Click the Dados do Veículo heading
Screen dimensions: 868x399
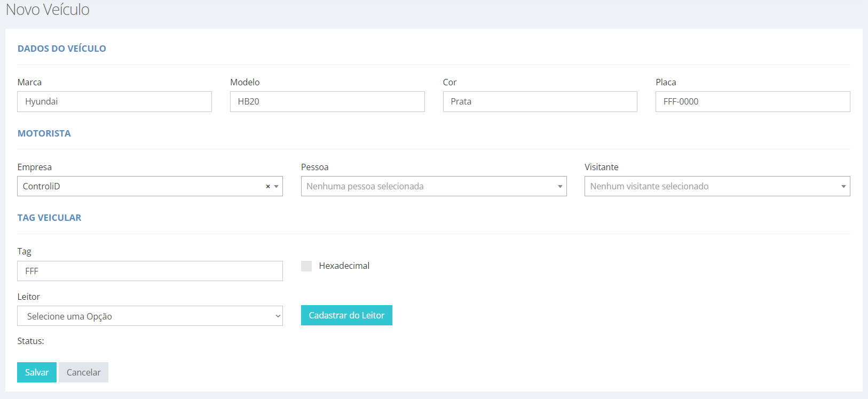[62, 49]
